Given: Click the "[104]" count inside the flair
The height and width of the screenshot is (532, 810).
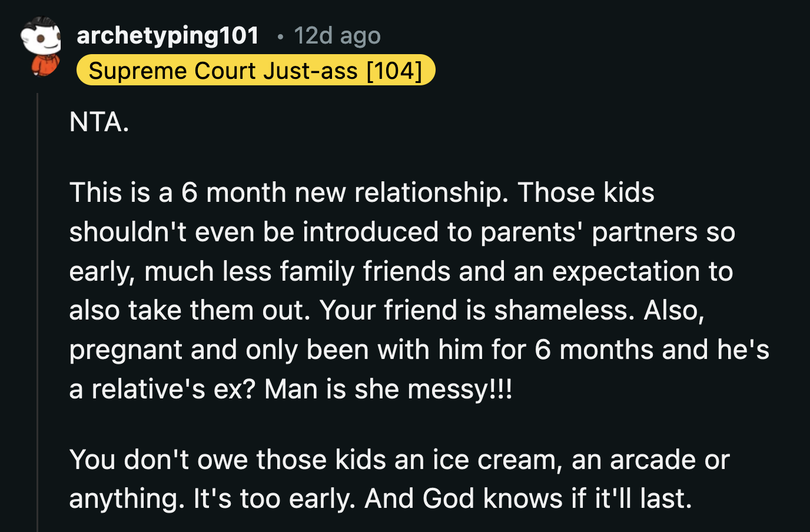Looking at the screenshot, I should 395,71.
